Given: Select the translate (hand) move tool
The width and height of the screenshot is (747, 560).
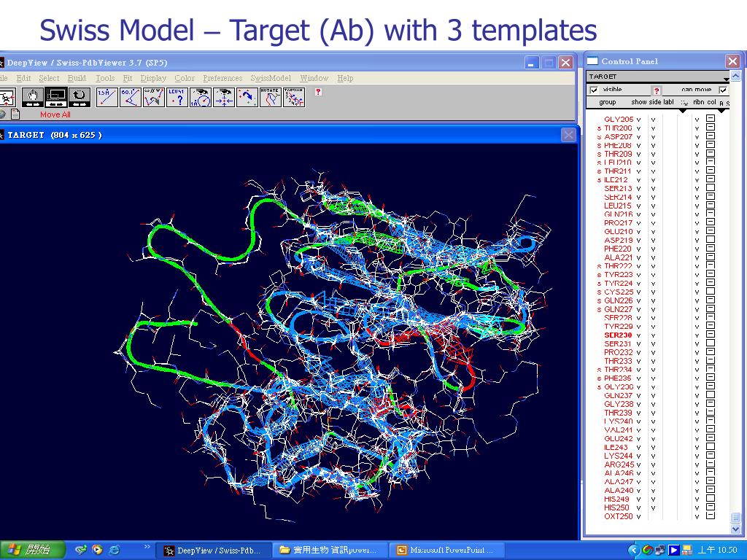Looking at the screenshot, I should [x=33, y=98].
